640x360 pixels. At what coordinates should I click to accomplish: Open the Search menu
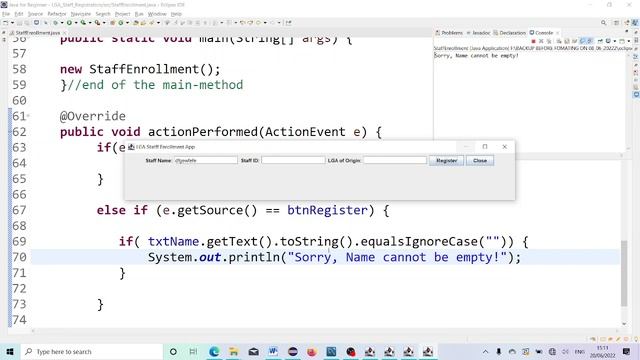tap(103, 14)
